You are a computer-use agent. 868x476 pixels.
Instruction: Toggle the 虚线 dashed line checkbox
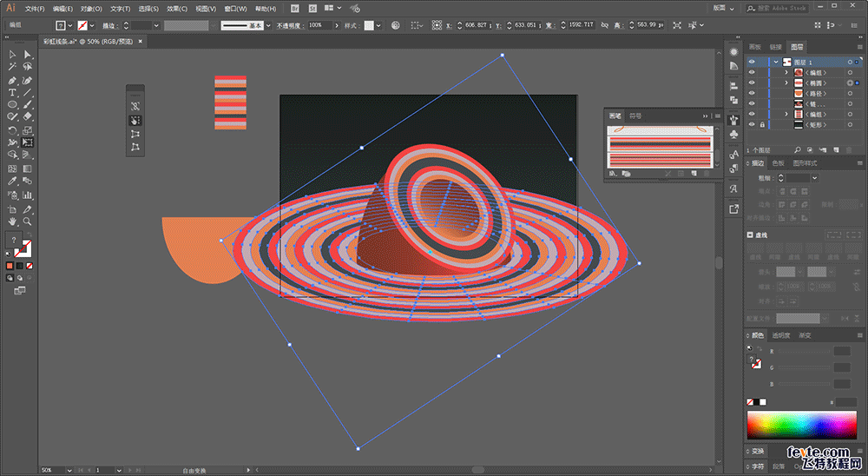pos(750,235)
